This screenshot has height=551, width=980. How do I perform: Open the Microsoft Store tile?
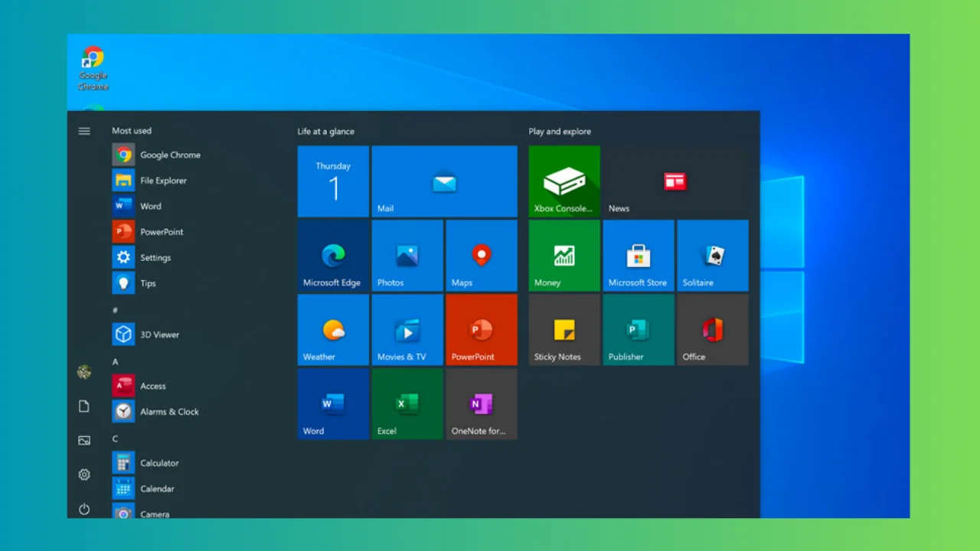tap(639, 256)
